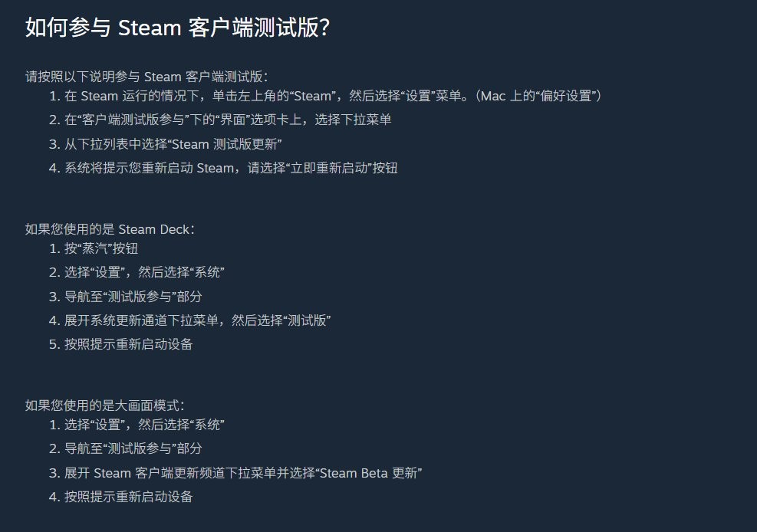Click the heading "如何参与 Steam 客户端测试版?"
The height and width of the screenshot is (532, 757).
[178, 28]
